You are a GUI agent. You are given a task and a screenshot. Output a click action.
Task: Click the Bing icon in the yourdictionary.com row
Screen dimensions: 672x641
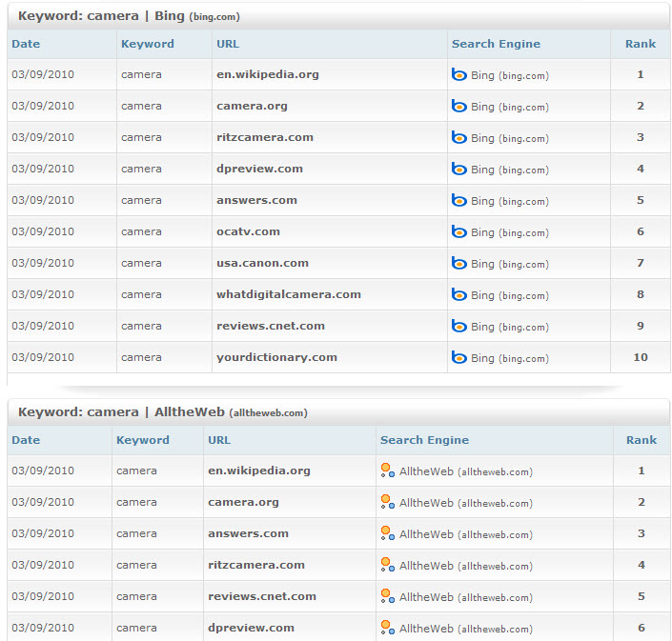coord(458,357)
